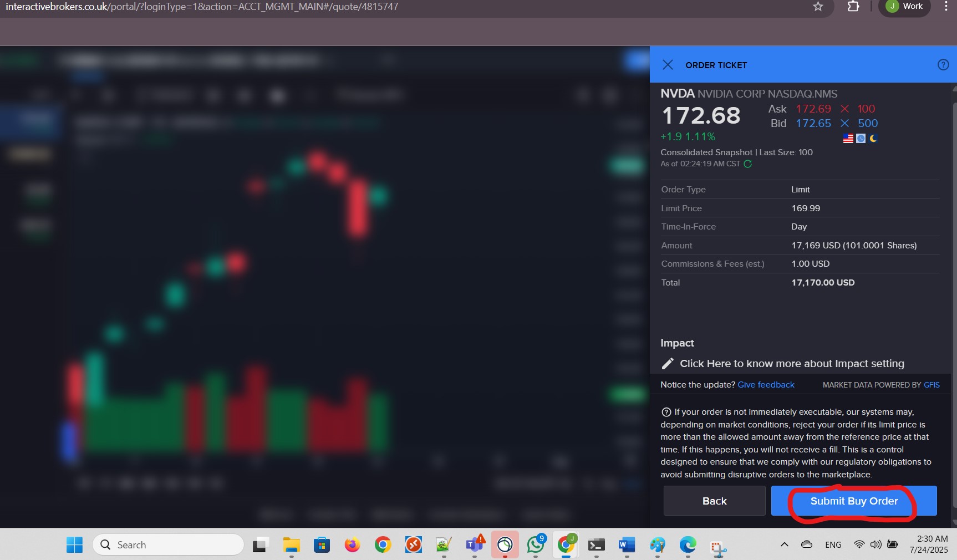Click the taskbar Search box

pyautogui.click(x=168, y=545)
